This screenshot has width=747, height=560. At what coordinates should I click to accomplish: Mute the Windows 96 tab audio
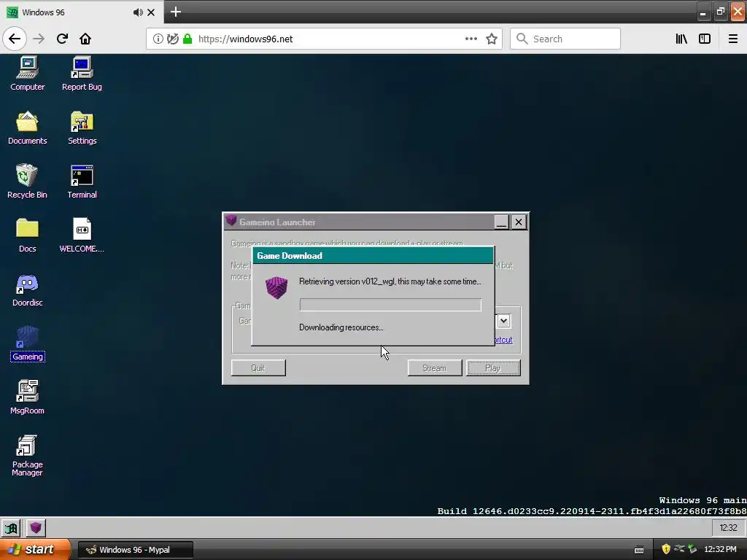[138, 12]
